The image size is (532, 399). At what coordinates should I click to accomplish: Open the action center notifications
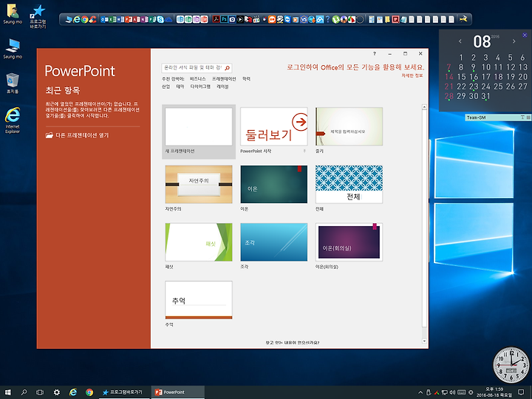521,392
